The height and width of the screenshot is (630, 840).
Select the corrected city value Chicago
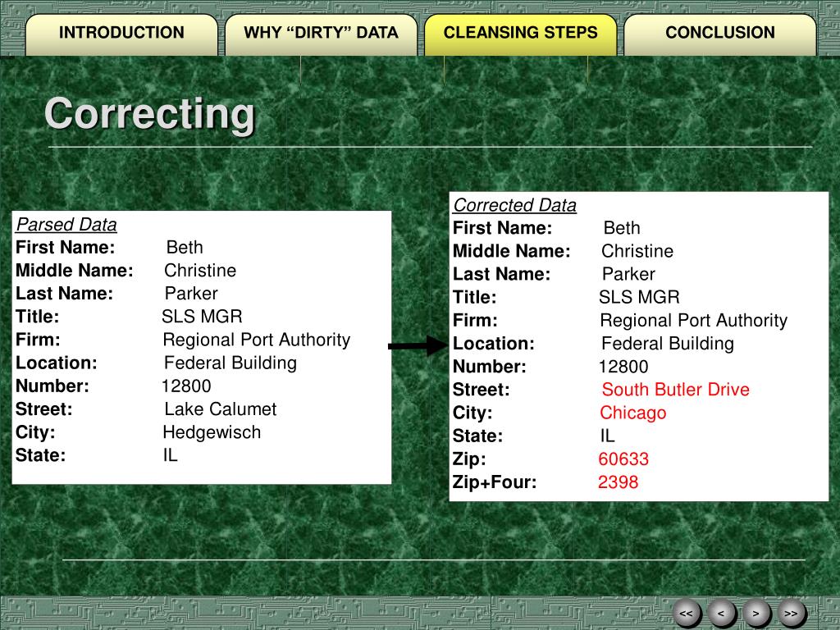[632, 413]
